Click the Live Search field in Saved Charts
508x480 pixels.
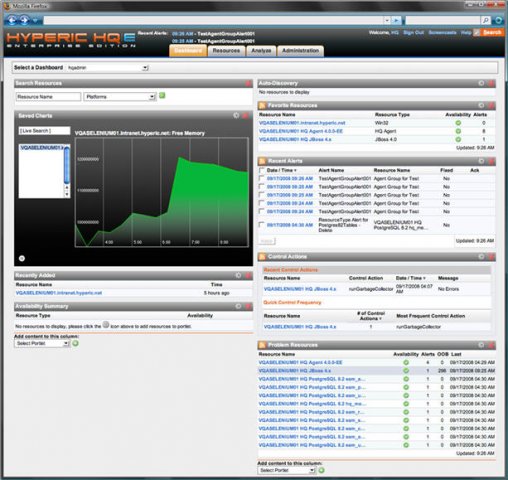point(44,131)
